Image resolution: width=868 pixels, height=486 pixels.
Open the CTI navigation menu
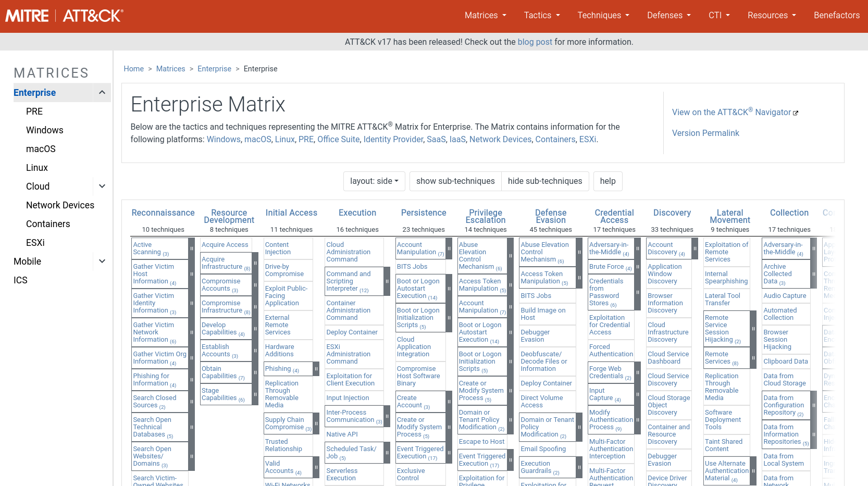(719, 16)
